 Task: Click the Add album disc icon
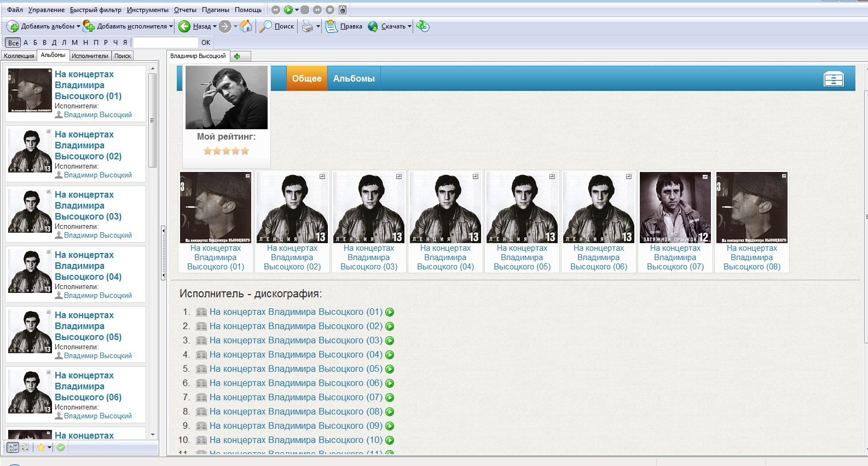tap(13, 26)
